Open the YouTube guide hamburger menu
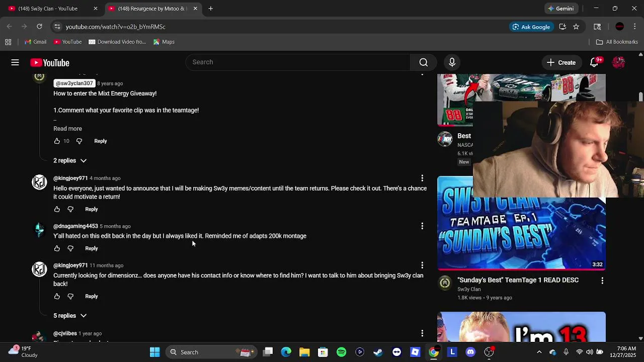The image size is (644, 362). pos(15,62)
